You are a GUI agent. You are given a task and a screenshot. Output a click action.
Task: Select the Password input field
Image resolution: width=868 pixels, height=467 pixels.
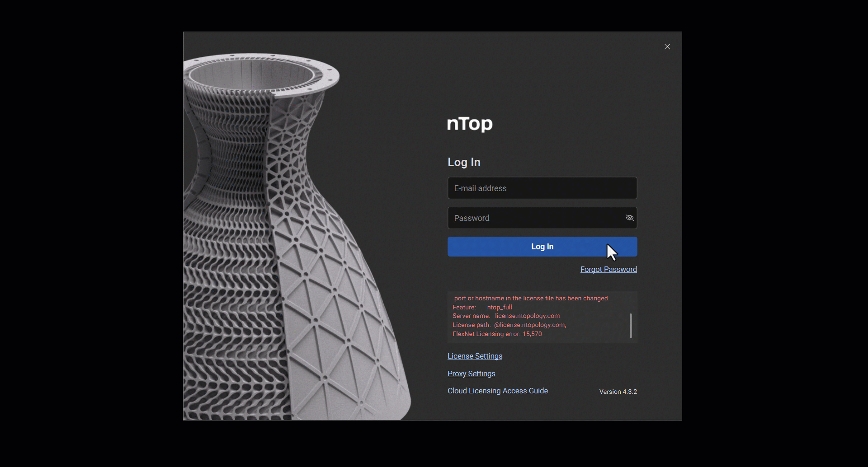point(542,218)
